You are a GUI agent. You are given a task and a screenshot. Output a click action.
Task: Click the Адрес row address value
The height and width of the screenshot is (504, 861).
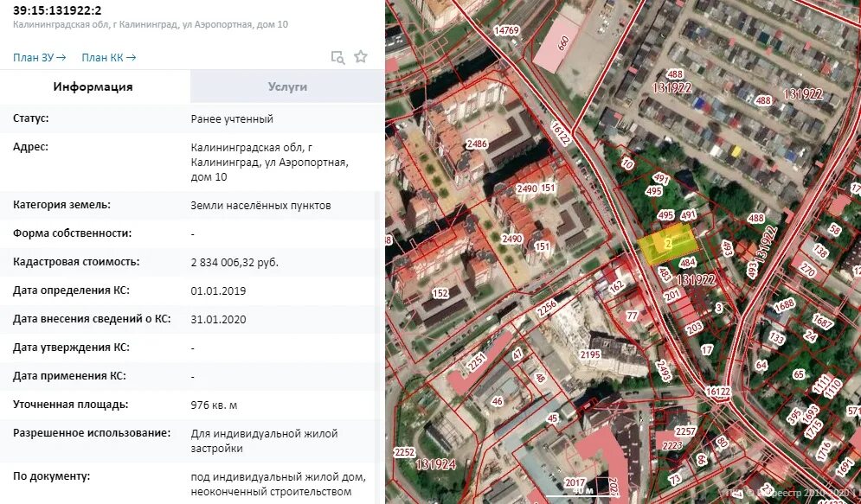tap(269, 163)
